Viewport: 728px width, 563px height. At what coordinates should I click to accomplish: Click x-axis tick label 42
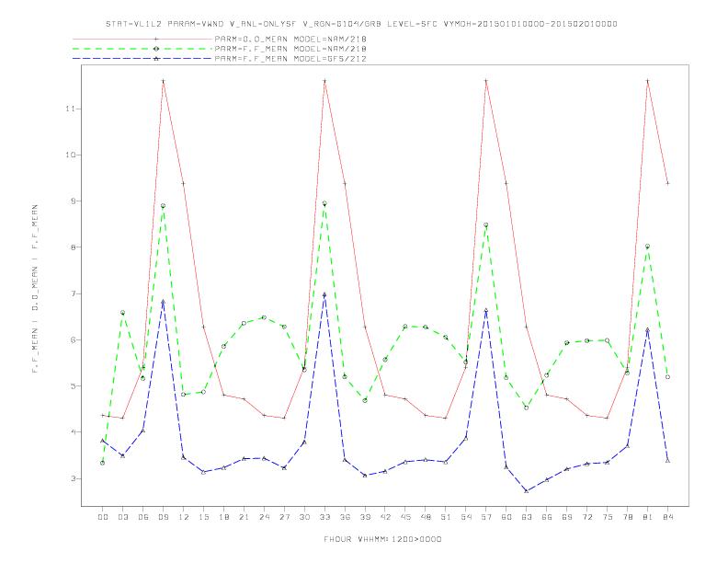coord(385,517)
